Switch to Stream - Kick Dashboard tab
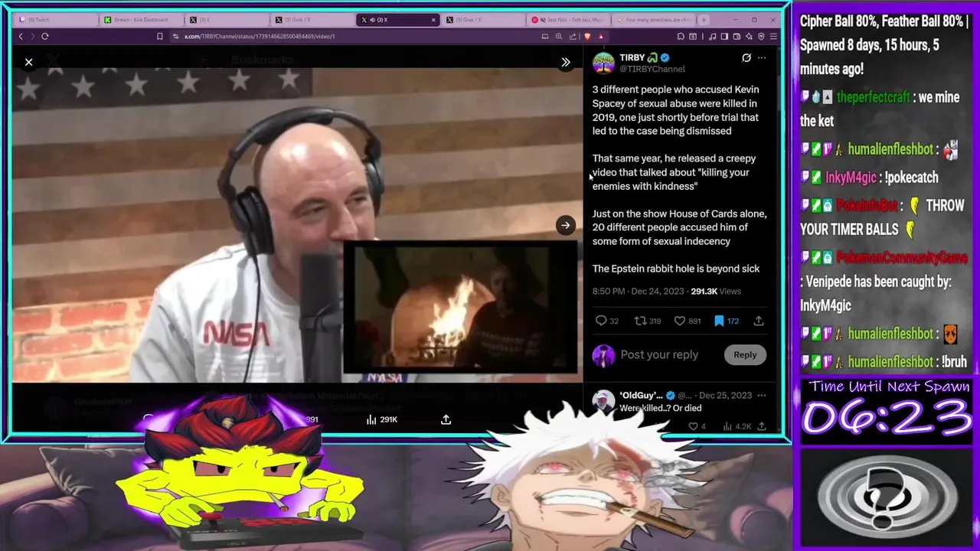980x551 pixels. (x=140, y=19)
